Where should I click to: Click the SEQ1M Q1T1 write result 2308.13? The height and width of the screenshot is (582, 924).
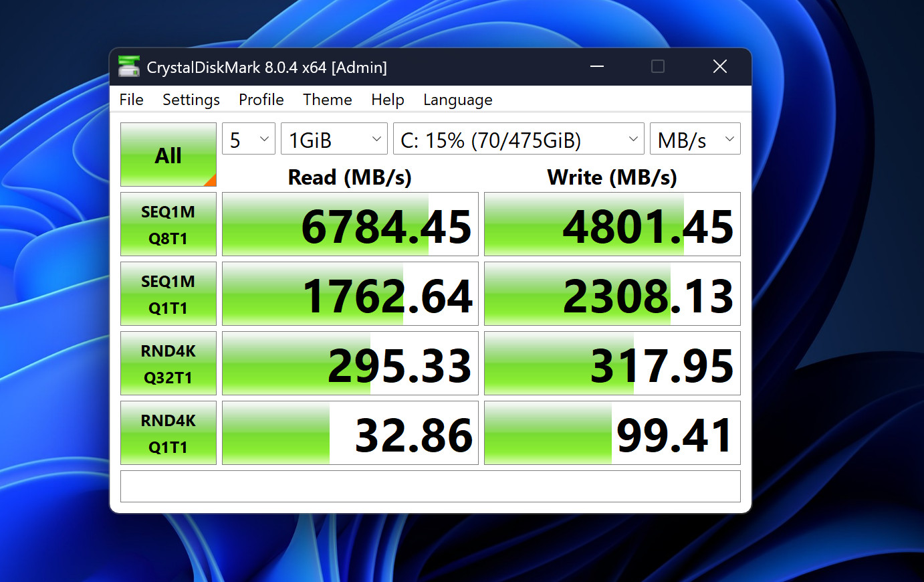click(612, 294)
